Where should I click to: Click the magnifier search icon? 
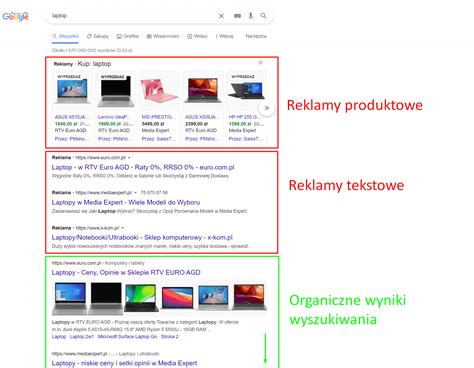(263, 16)
